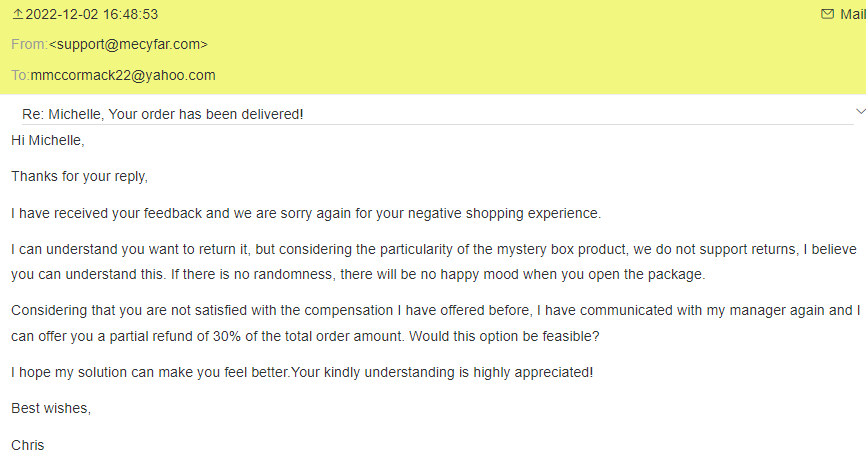Click sender address support@mecyfar.com
This screenshot has height=453, width=866.
pyautogui.click(x=128, y=44)
